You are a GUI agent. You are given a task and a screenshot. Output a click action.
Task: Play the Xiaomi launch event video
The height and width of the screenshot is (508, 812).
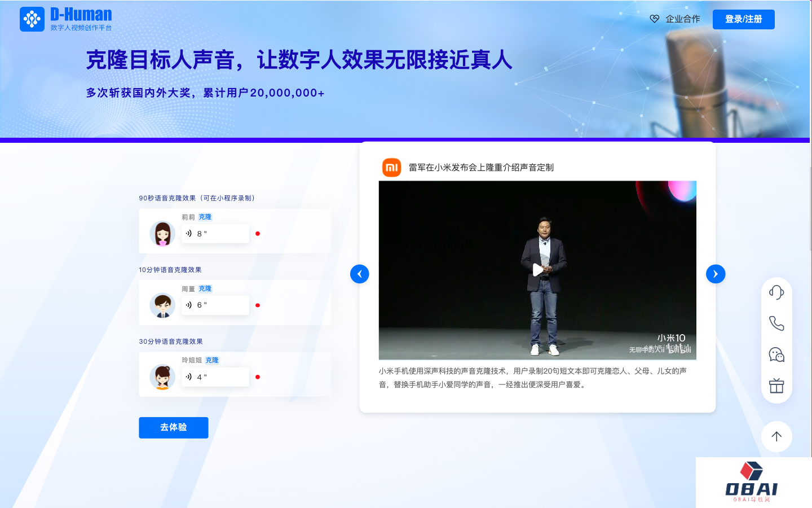click(537, 270)
